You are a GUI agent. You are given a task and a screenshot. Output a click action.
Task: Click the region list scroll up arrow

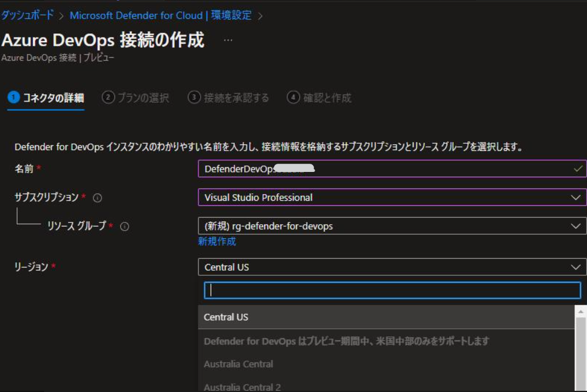(x=581, y=312)
